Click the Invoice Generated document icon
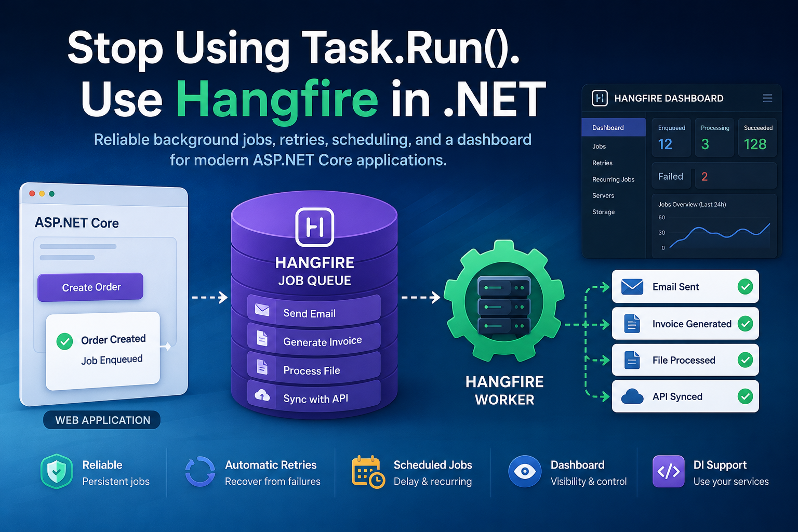Screen dimensions: 798x532 point(632,323)
